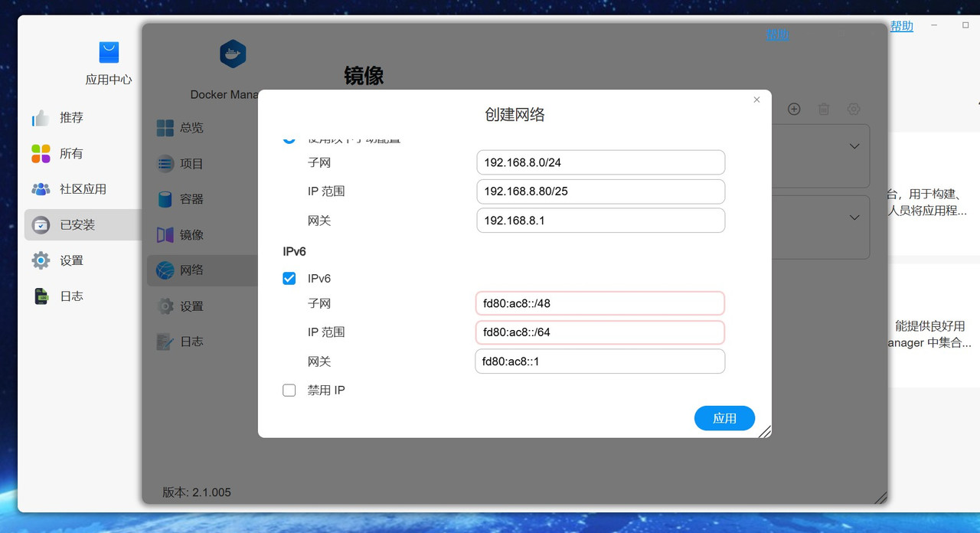The image size is (980, 533).
Task: Click the gear toolbar icon beside trash
Action: click(854, 110)
